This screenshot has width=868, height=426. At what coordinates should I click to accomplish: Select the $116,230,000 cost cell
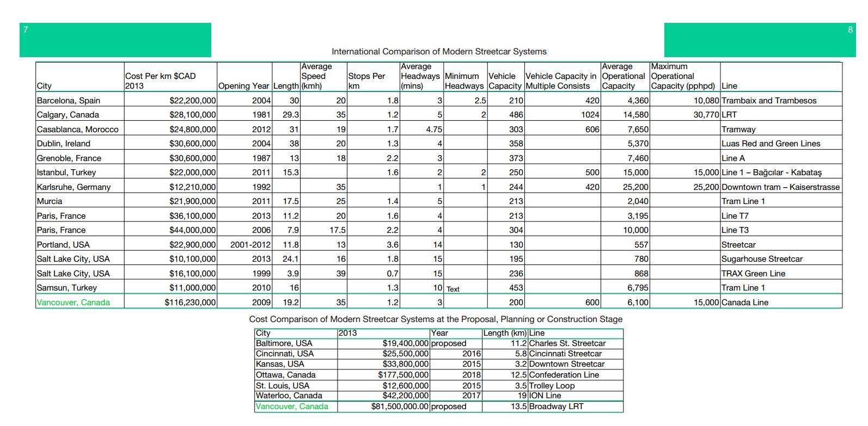click(190, 302)
